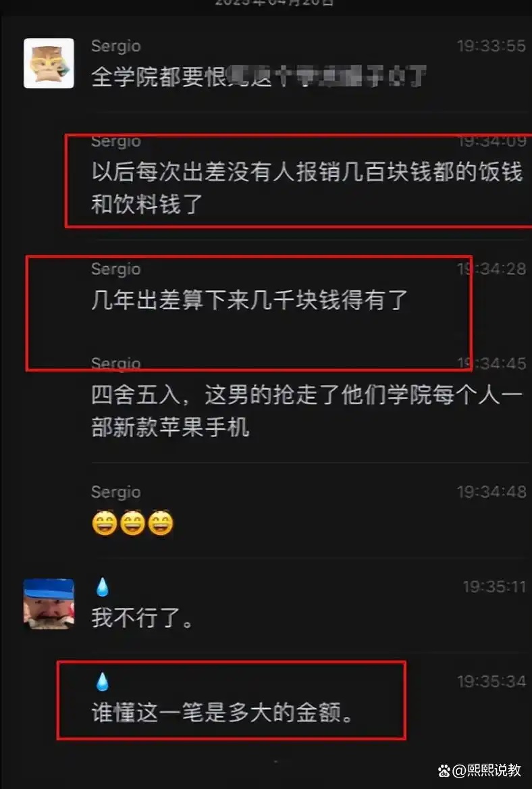The height and width of the screenshot is (789, 532).
Task: Click the Sergio name above 全学院都要恨
Action: pos(115,46)
